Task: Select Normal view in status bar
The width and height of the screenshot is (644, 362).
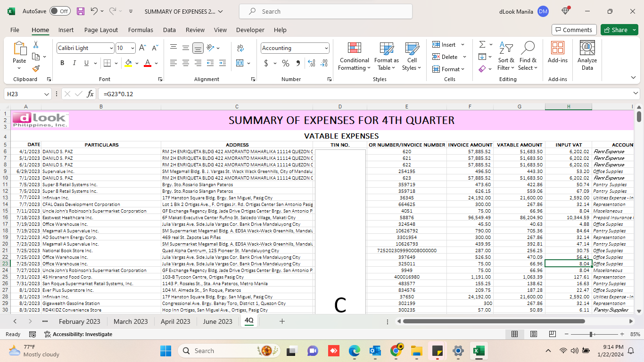Action: click(515, 334)
